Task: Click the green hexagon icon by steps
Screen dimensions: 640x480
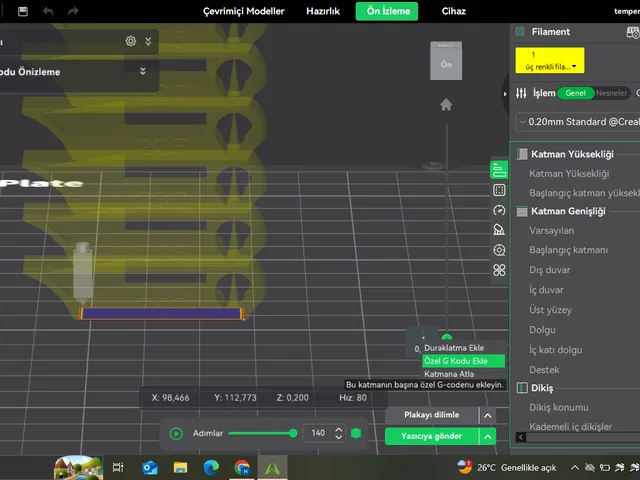Action: click(x=356, y=433)
